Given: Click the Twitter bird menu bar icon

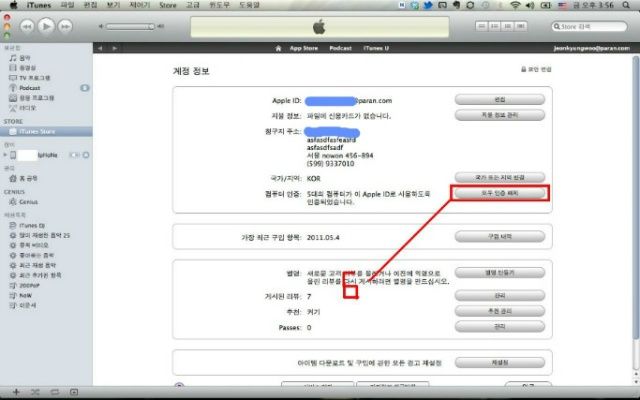Looking at the screenshot, I should point(428,5).
